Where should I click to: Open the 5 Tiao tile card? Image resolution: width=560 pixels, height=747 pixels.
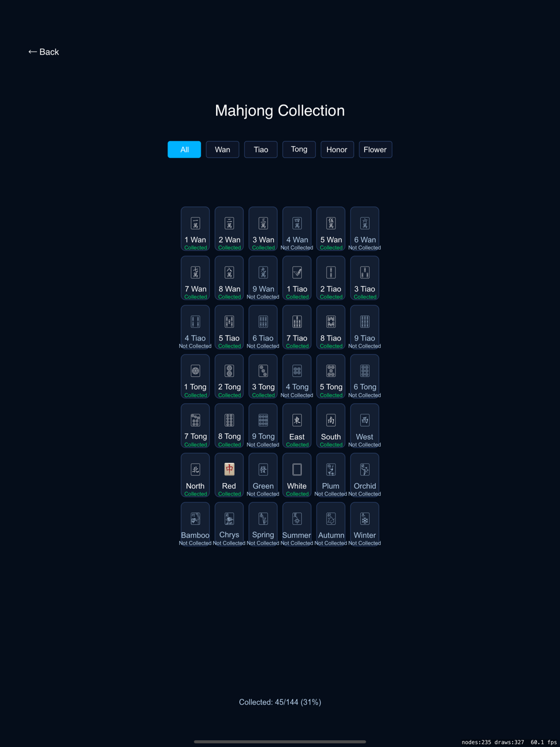pyautogui.click(x=229, y=328)
